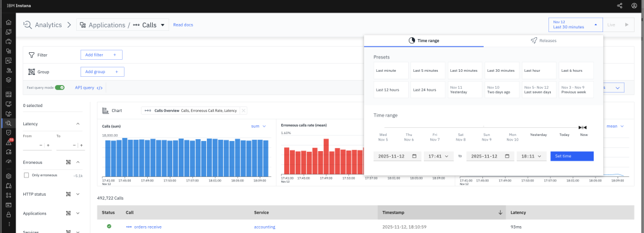Click the descending sort arrow in Timestamp column
This screenshot has width=644, height=233.
coord(500,212)
